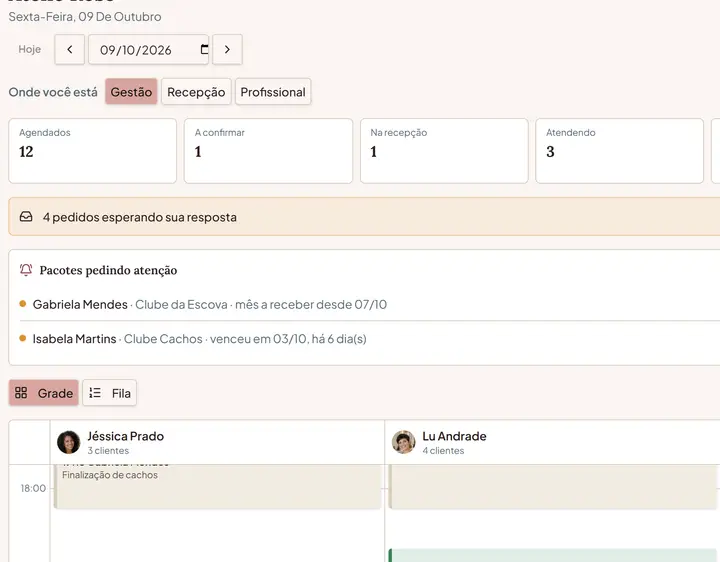720x562 pixels.
Task: Open the 4 pedidos esperando sua resposta banner
Action: point(364,217)
